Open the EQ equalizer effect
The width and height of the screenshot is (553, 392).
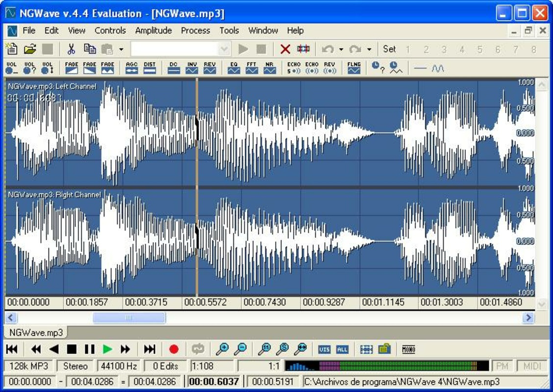coord(234,68)
